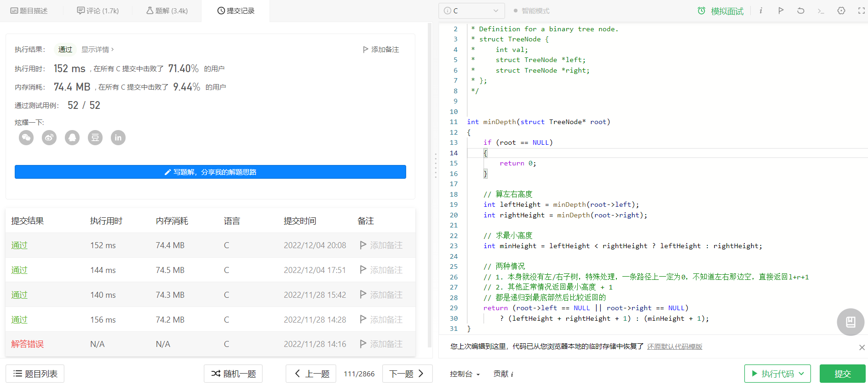Open editor settings gear icon

(841, 11)
